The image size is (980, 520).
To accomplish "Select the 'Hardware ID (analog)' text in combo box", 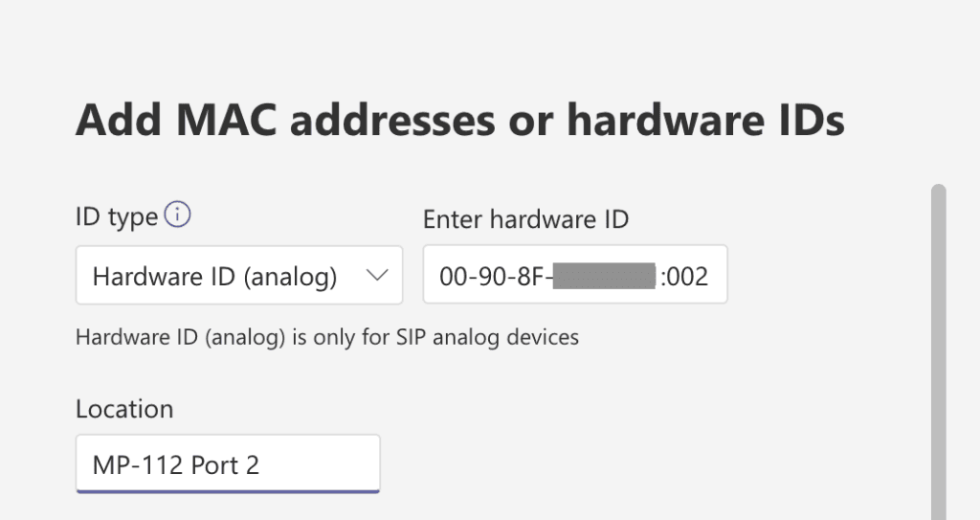I will pyautogui.click(x=214, y=277).
